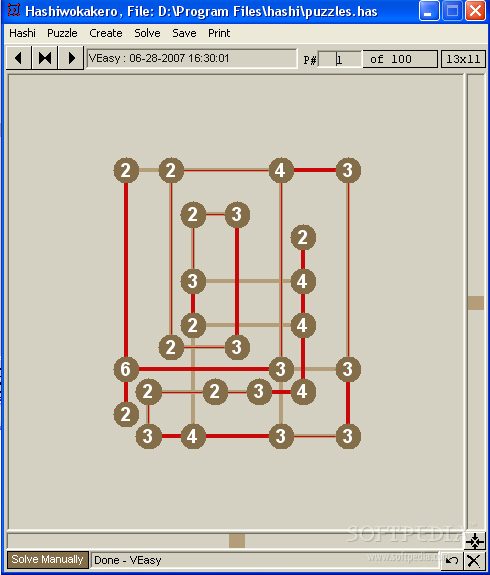Screen dimensions: 490x575
Task: Click the 'of 100' puzzle count box
Action: tap(400, 59)
